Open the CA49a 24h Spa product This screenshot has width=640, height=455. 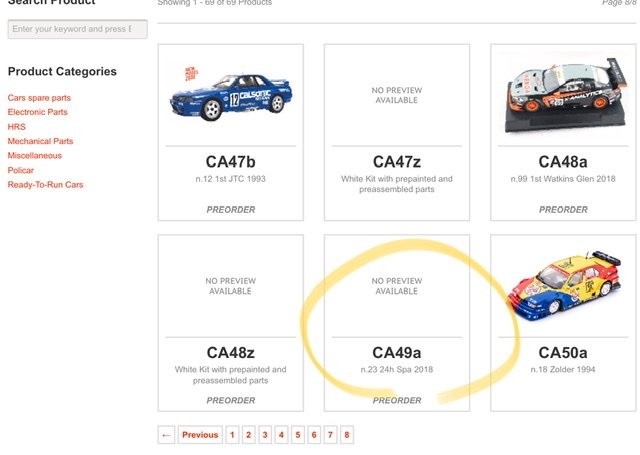coord(396,352)
